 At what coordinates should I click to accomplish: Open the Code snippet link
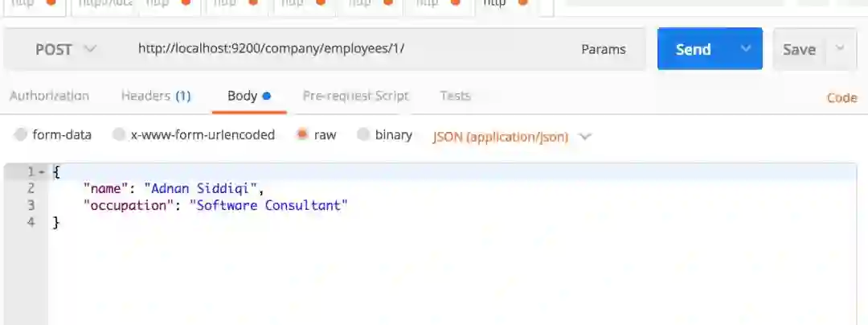point(842,98)
